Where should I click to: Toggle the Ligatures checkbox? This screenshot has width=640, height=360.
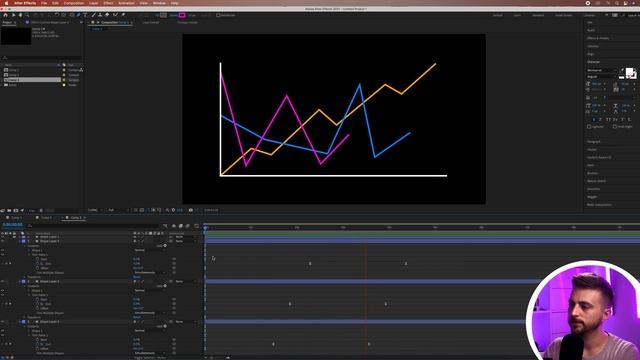pos(589,127)
